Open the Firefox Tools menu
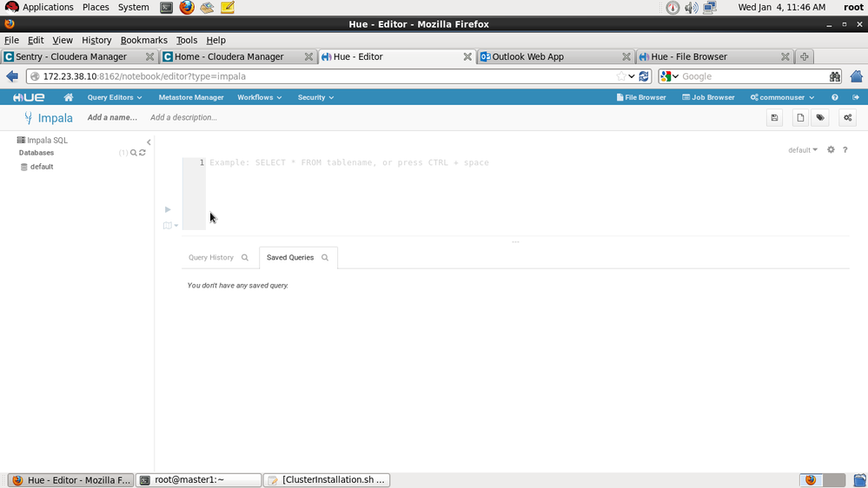The height and width of the screenshot is (488, 868). [x=187, y=41]
